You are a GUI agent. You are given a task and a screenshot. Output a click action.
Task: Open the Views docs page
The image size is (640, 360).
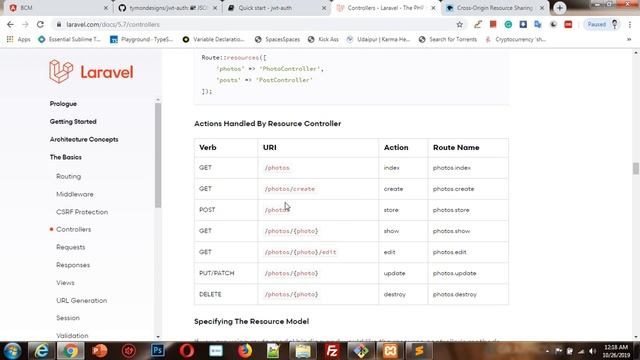coord(65,282)
